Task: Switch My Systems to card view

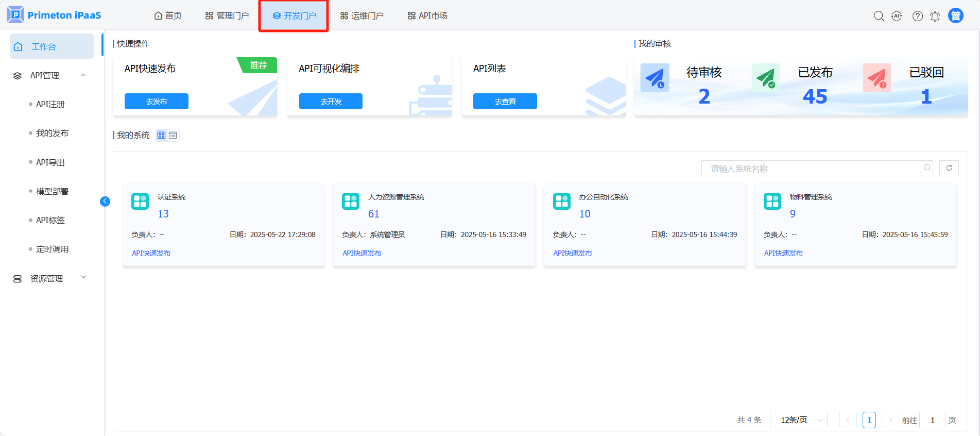Action: pyautogui.click(x=162, y=136)
